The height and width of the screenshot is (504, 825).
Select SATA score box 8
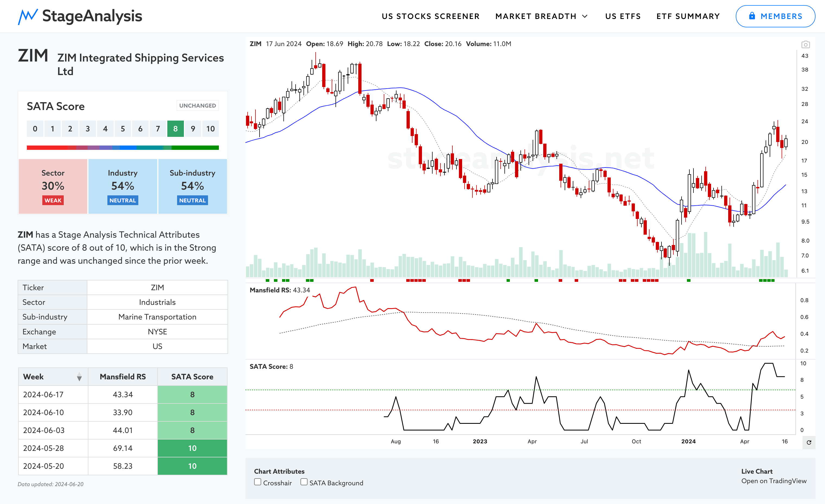pos(175,129)
